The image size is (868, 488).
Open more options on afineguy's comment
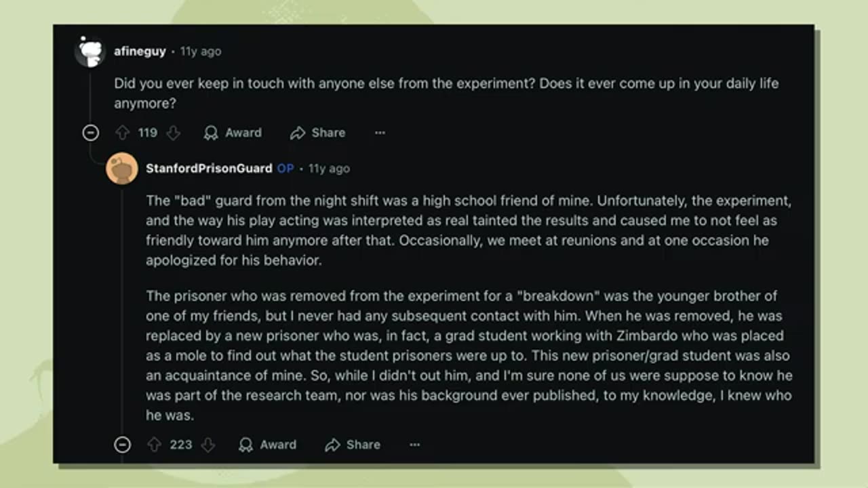[x=380, y=133]
